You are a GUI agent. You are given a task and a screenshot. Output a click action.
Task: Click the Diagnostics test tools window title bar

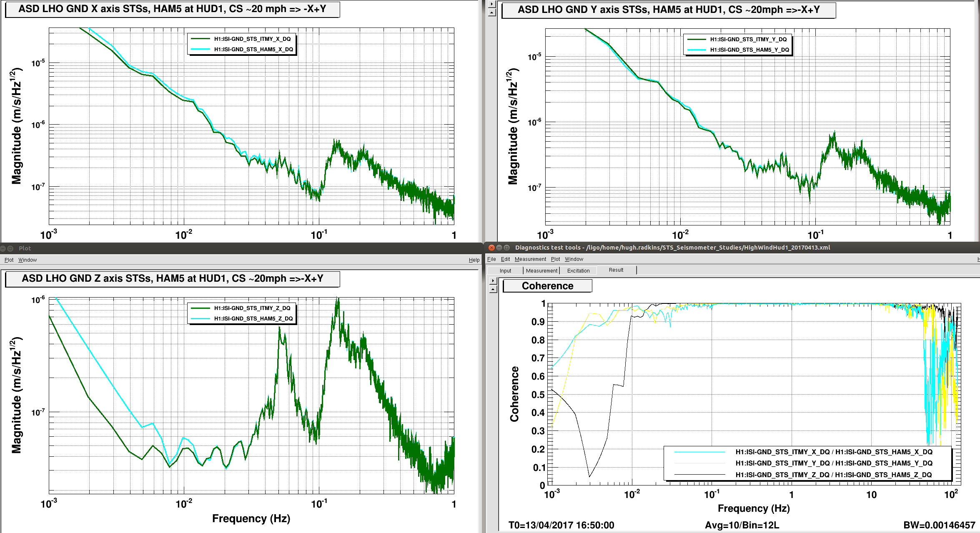point(732,248)
